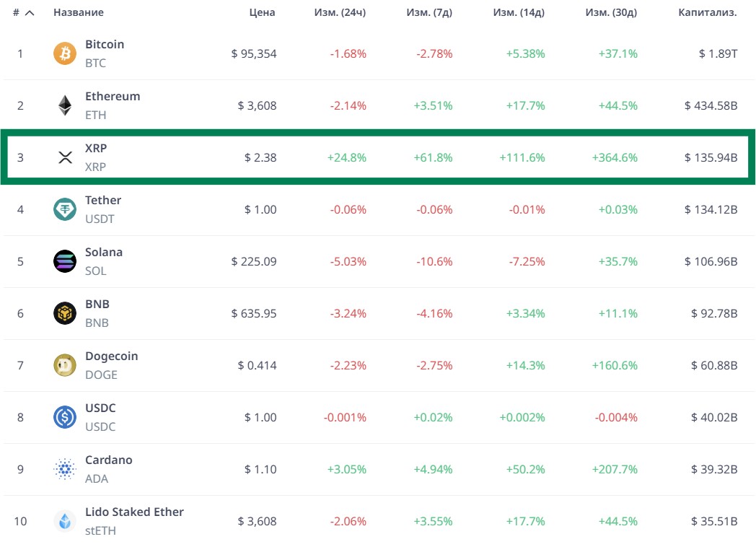756x547 pixels.
Task: Click the Ethereum diamond logo icon
Action: [x=65, y=105]
